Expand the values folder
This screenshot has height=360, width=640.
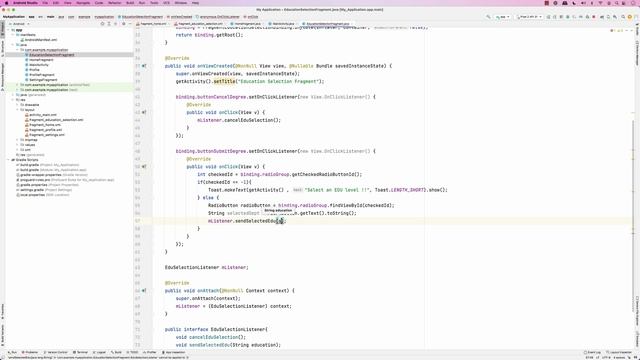pos(18,144)
